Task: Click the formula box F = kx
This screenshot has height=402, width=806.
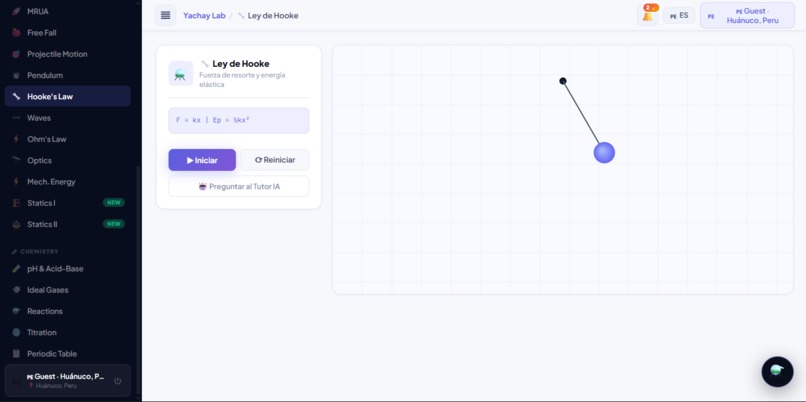Action: pyautogui.click(x=239, y=120)
